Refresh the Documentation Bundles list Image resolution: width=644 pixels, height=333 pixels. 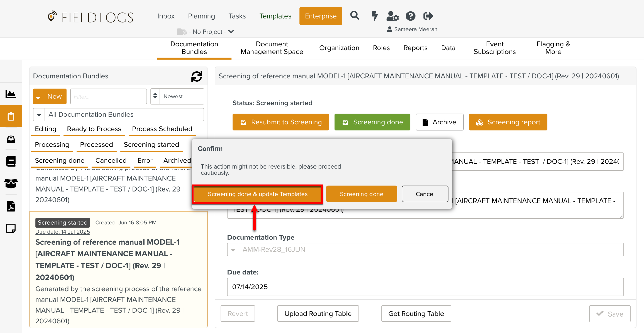197,76
